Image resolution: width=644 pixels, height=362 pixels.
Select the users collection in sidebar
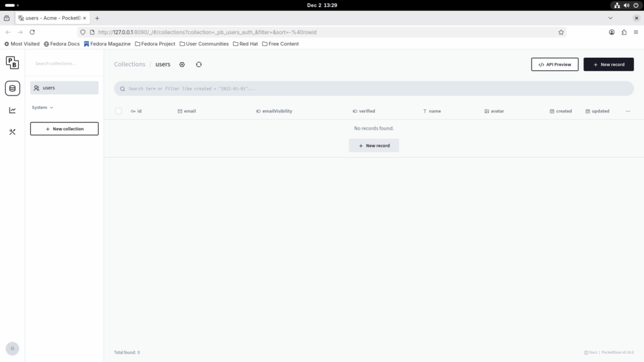(64, 88)
